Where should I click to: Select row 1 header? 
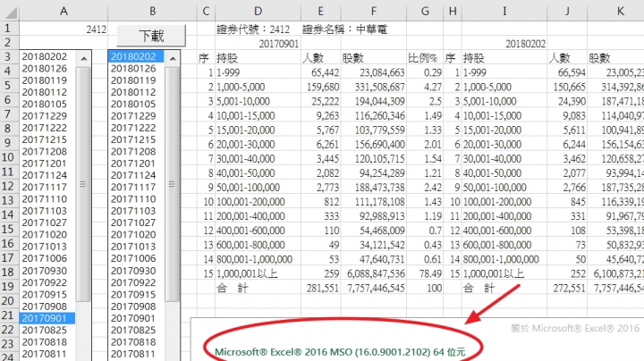click(8, 29)
